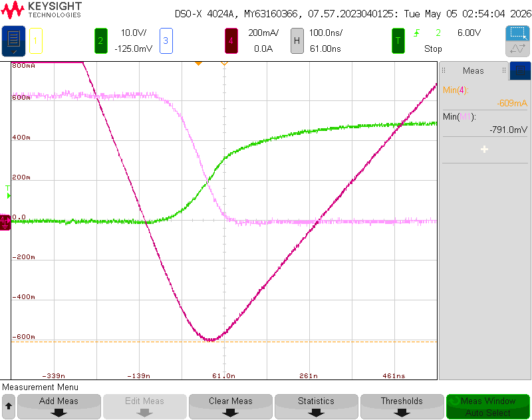
Task: Click trigger source 2 indicator
Action: click(438, 33)
